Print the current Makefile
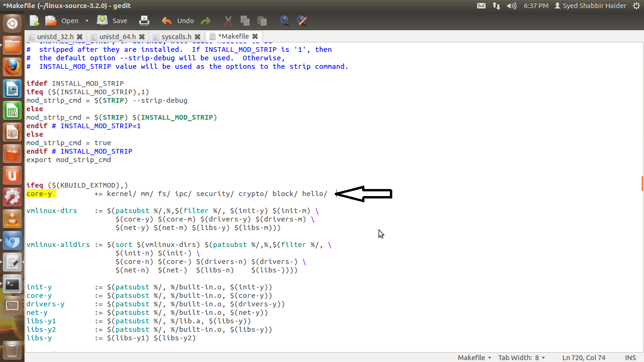Viewport: 644px width, 362px height. coord(144,21)
